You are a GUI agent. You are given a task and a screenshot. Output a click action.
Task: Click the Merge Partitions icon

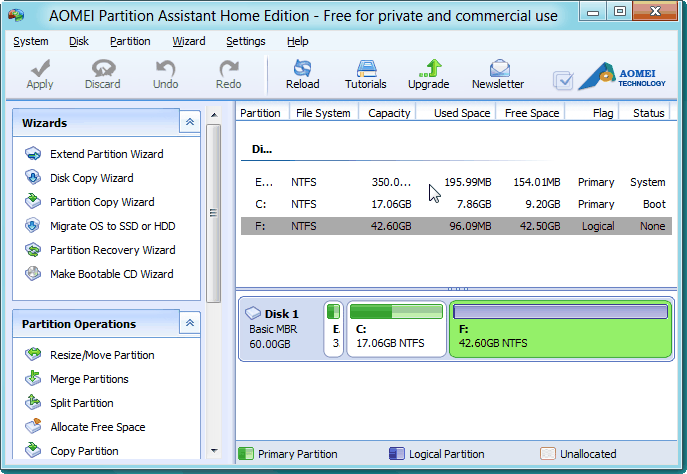tap(33, 378)
